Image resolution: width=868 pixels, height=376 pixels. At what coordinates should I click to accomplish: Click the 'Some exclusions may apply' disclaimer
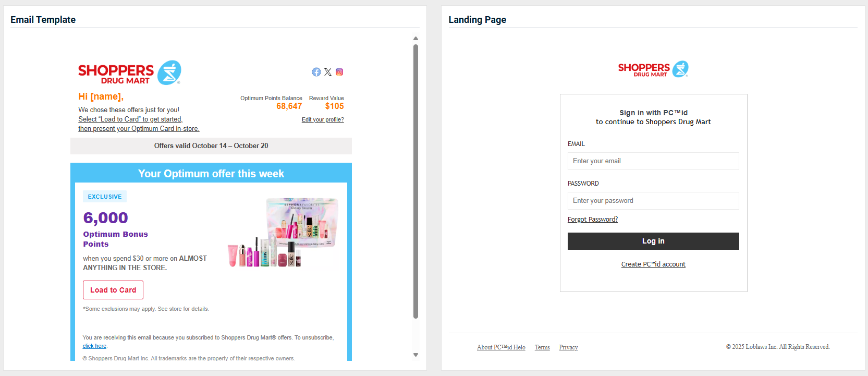(146, 309)
